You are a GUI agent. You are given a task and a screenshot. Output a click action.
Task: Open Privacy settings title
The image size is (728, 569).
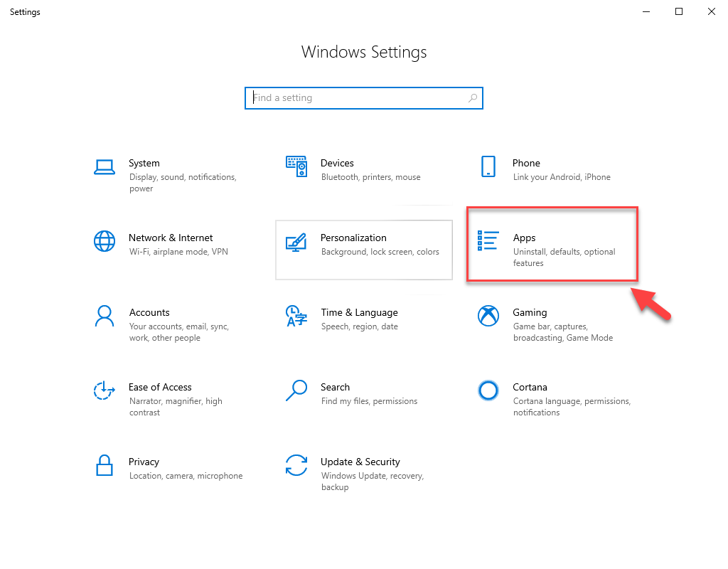pyautogui.click(x=144, y=462)
